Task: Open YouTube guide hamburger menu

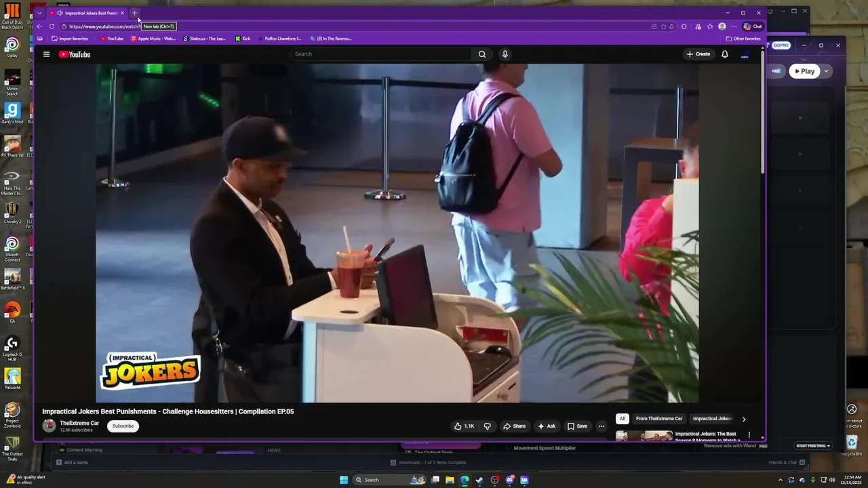Action: (46, 54)
